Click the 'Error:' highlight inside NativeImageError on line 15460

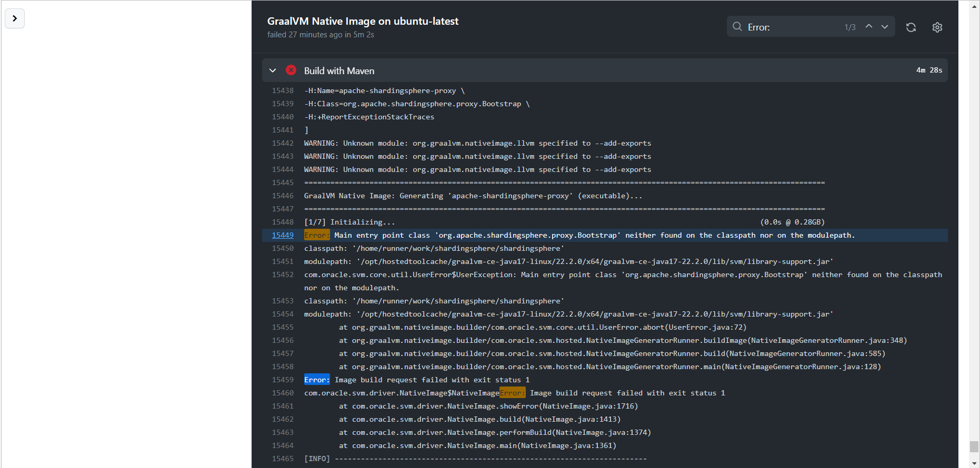[x=512, y=393]
